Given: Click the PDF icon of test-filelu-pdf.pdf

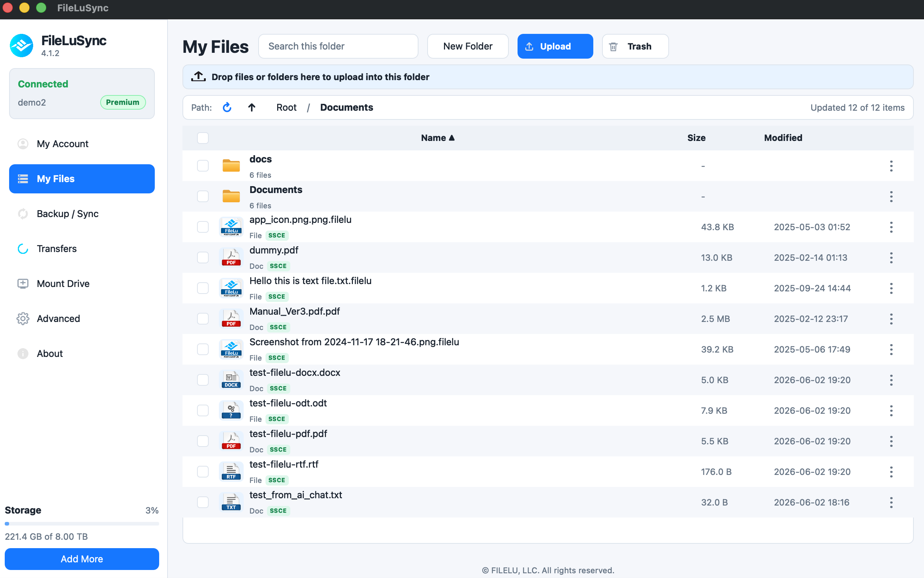Looking at the screenshot, I should (x=231, y=441).
